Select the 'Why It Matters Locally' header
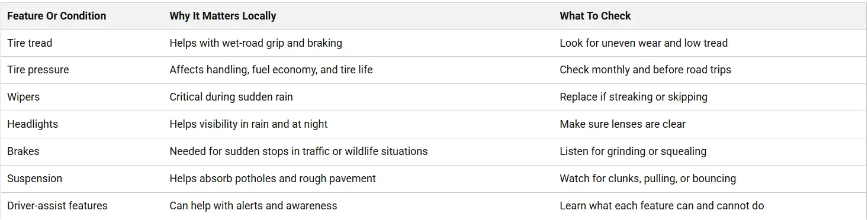 pos(223,16)
